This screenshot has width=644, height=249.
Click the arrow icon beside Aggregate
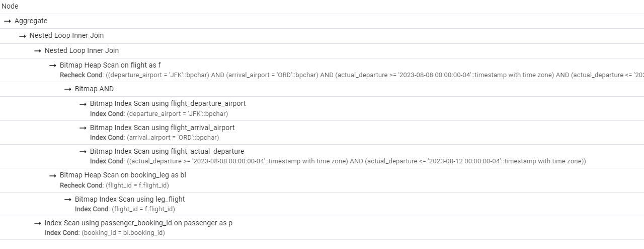[7, 21]
